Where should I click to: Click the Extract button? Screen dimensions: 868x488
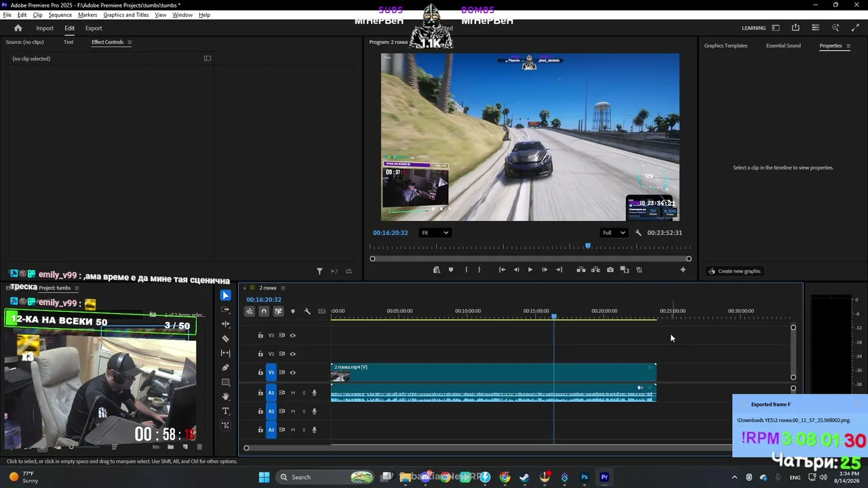(x=595, y=270)
